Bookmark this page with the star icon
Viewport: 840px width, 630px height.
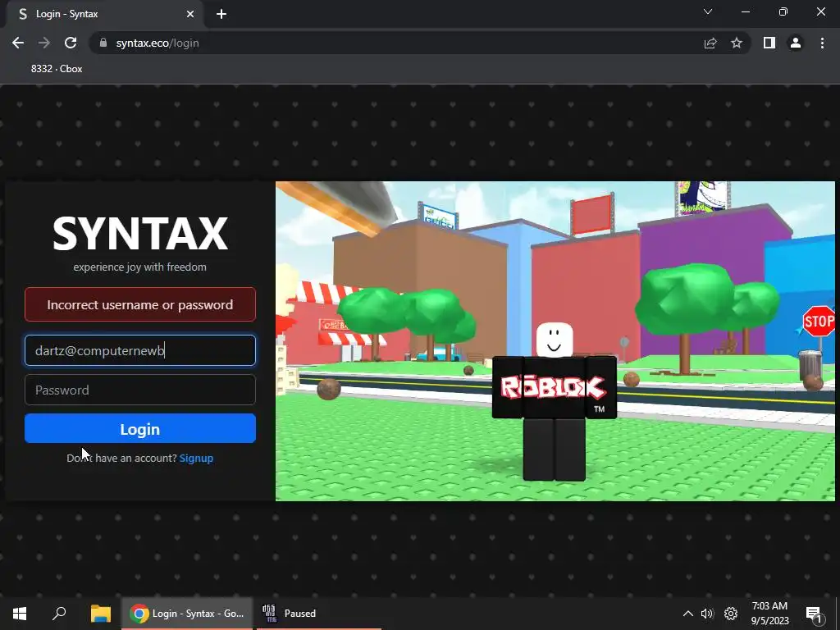[x=737, y=43]
